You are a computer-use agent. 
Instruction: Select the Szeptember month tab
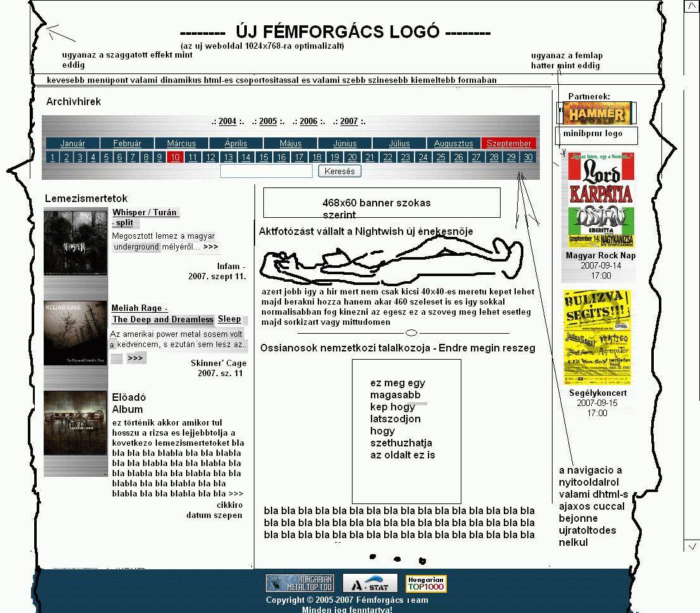pyautogui.click(x=508, y=143)
